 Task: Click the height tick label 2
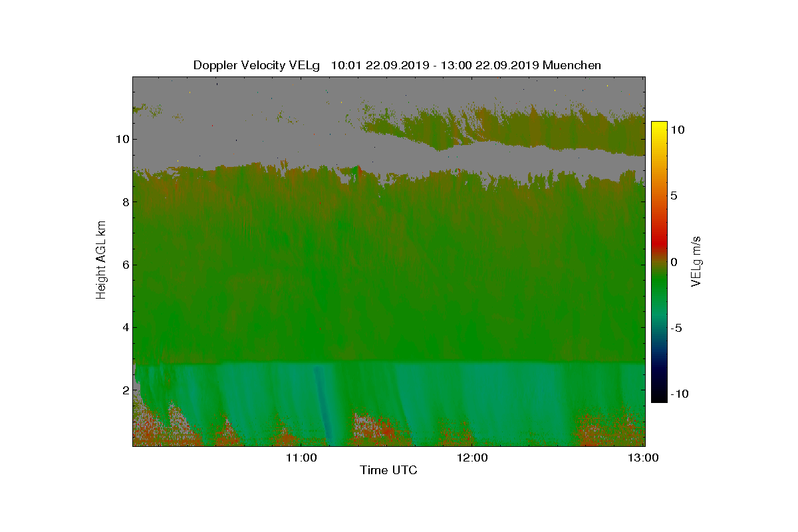(x=125, y=390)
